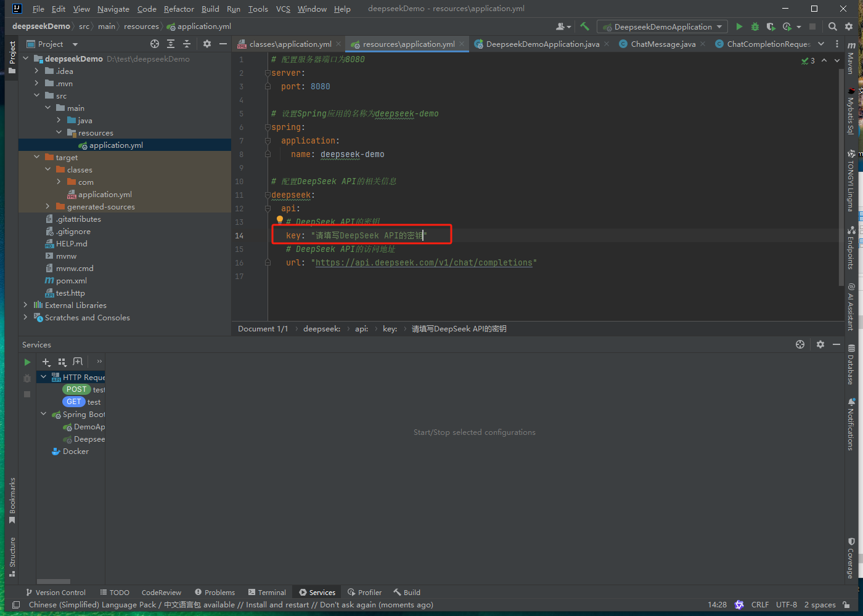Click CRLF line separator widget
This screenshot has width=863, height=616.
[760, 605]
